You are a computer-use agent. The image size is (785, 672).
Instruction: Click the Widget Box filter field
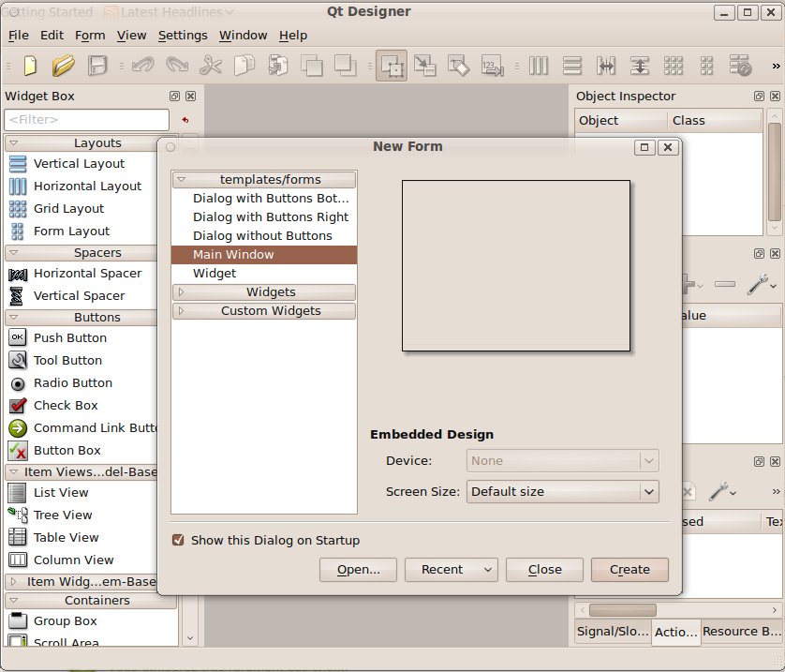pos(86,120)
